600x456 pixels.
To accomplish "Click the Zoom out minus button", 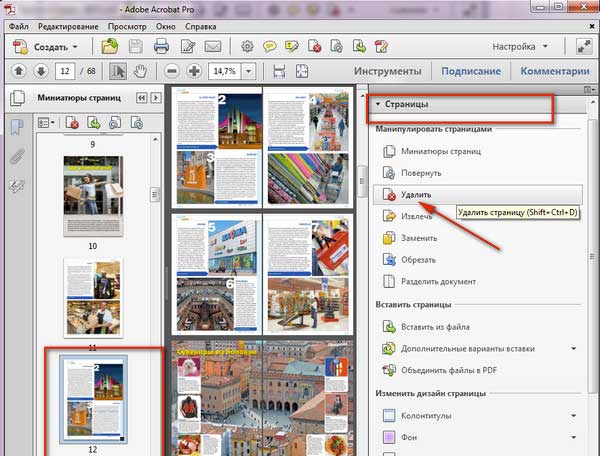I will point(170,72).
